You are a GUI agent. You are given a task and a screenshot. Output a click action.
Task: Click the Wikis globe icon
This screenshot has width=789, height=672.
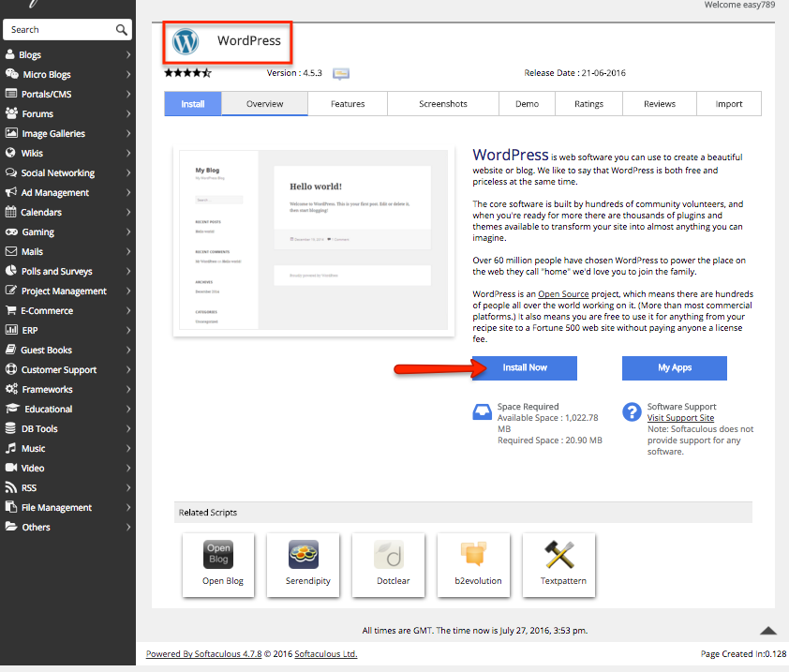click(10, 153)
